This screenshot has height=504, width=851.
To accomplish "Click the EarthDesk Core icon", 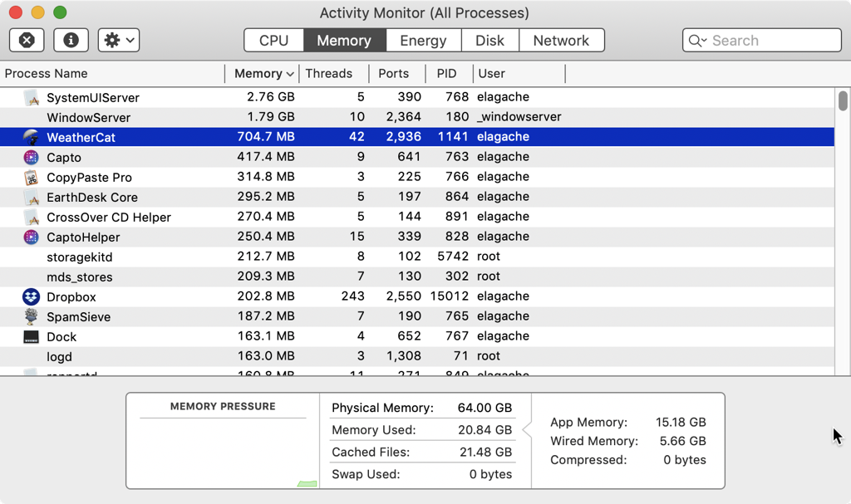I will pyautogui.click(x=32, y=198).
